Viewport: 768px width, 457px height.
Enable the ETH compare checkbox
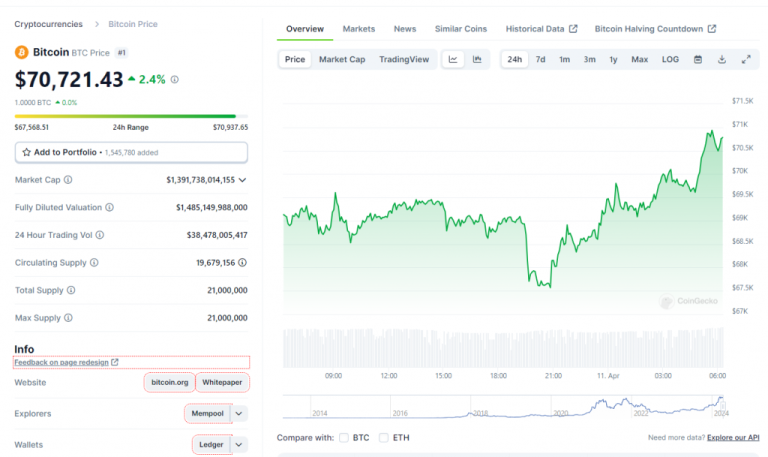384,437
